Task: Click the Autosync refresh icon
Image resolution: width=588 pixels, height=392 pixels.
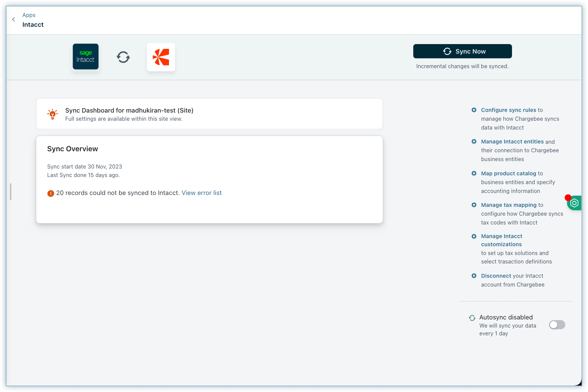Action: (472, 318)
